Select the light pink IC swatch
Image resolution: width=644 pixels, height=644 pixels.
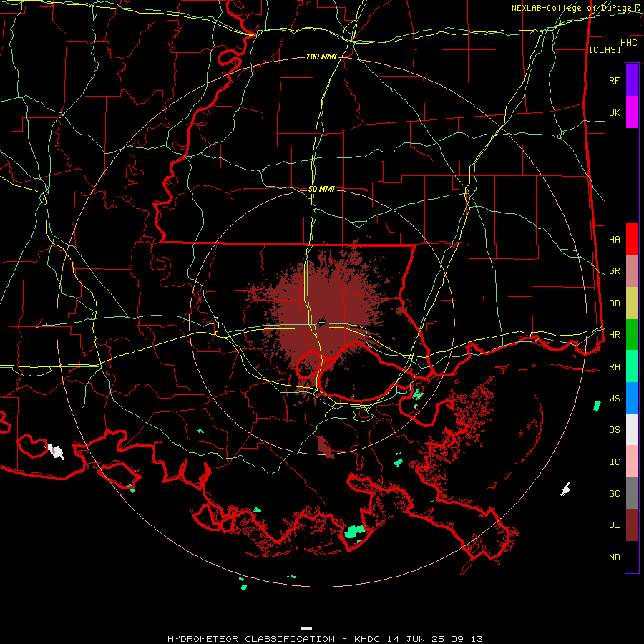(632, 462)
